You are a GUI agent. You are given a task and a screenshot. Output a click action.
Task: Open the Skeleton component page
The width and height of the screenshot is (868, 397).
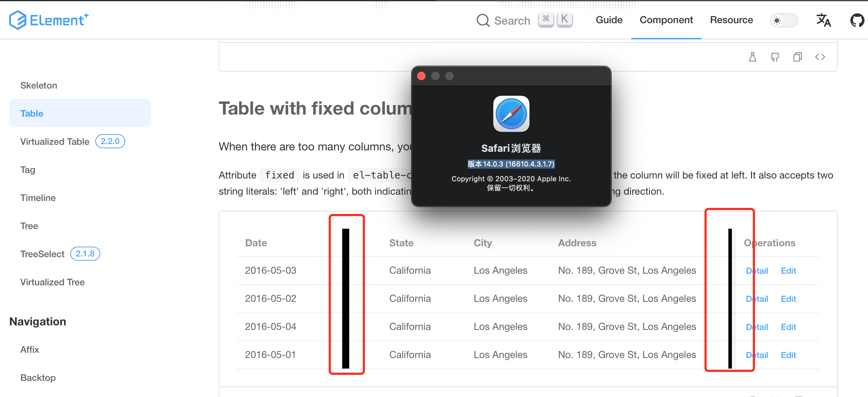(x=39, y=85)
